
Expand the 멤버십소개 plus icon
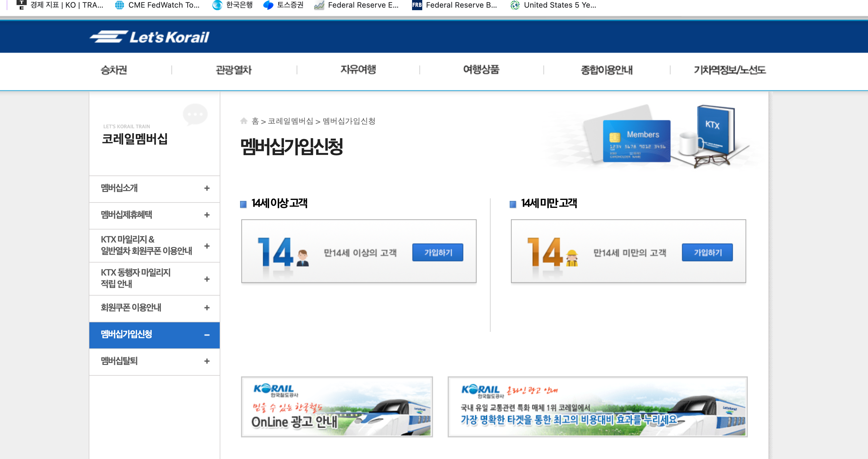click(x=207, y=188)
